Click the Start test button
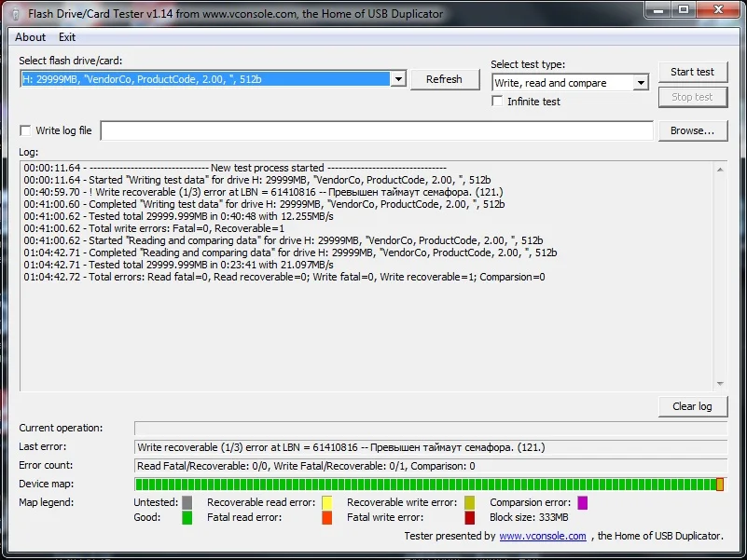The height and width of the screenshot is (560, 747). click(x=693, y=72)
